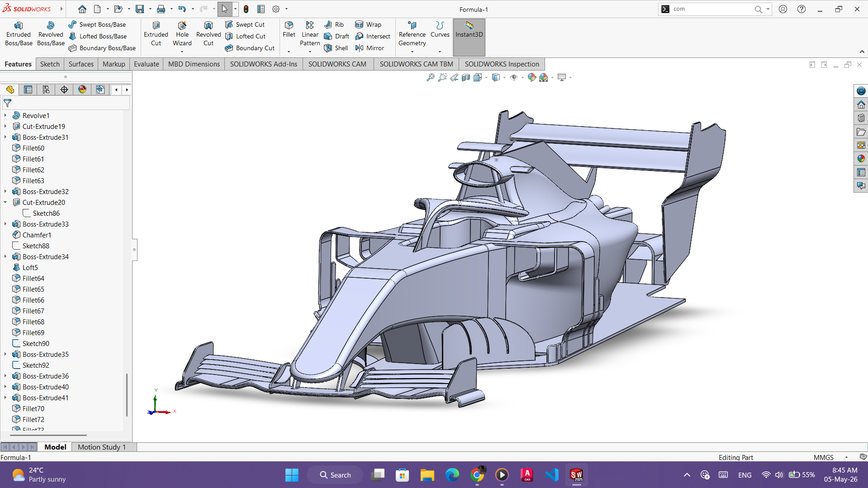Click the feature tree filter field

pyautogui.click(x=66, y=103)
